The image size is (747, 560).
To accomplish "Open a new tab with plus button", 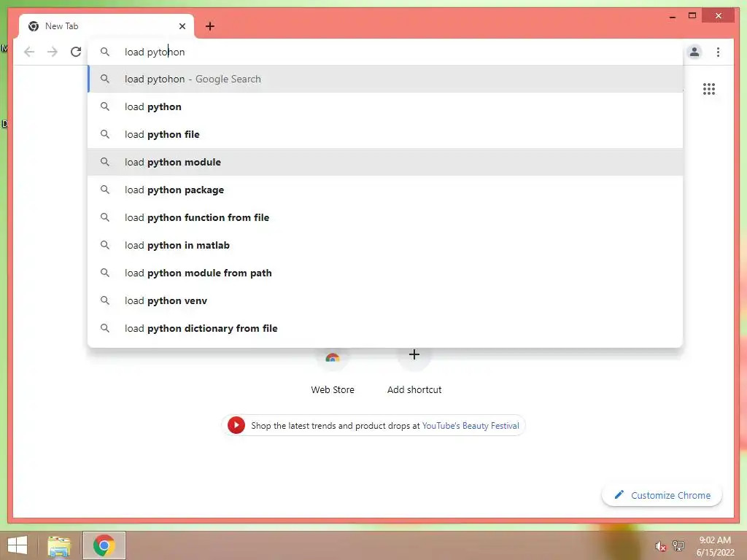I will 210,26.
